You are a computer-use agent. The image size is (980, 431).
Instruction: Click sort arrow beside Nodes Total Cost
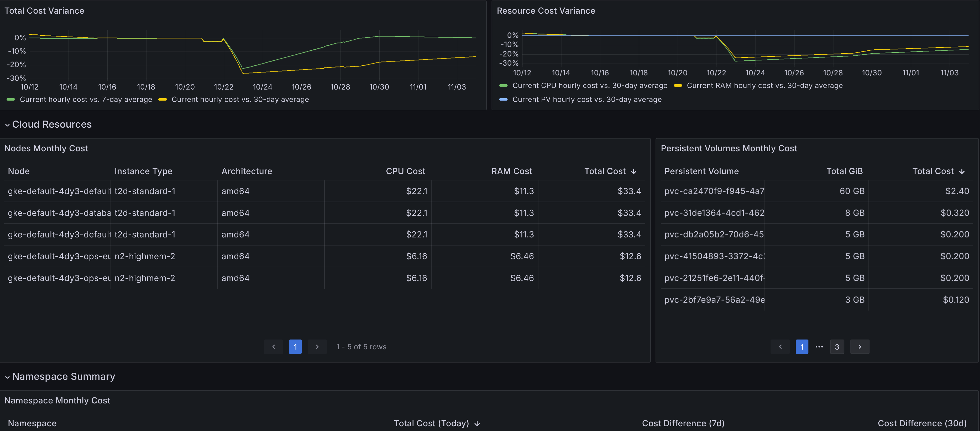pyautogui.click(x=633, y=171)
